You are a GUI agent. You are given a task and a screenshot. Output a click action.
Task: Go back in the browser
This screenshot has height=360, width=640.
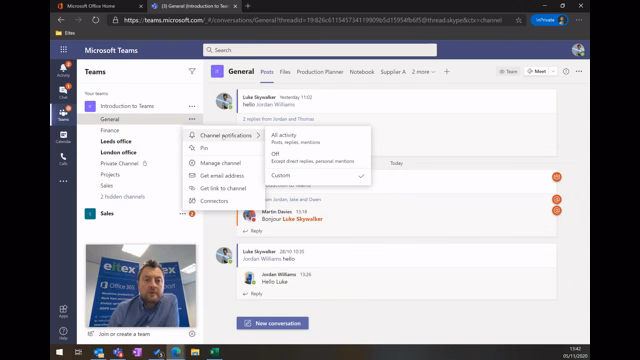pos(61,20)
